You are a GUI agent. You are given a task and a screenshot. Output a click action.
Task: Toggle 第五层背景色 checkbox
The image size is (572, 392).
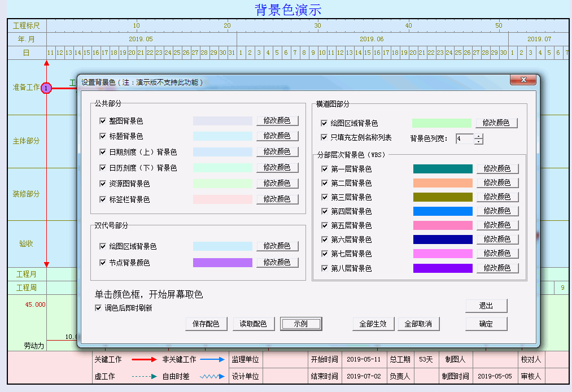[324, 225]
